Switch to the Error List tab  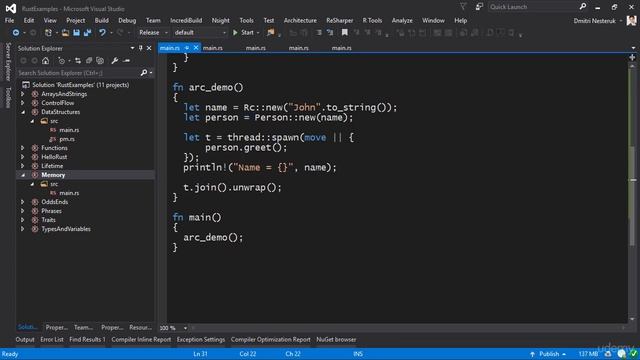click(52, 340)
